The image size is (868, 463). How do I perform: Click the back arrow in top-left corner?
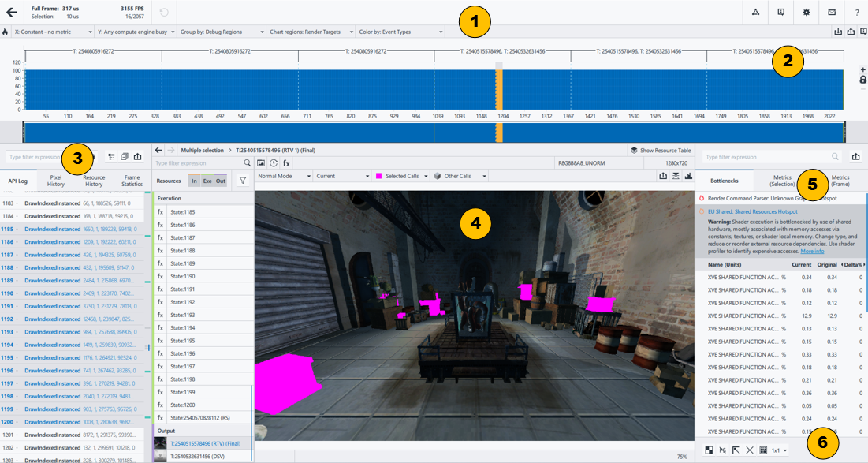click(x=12, y=13)
